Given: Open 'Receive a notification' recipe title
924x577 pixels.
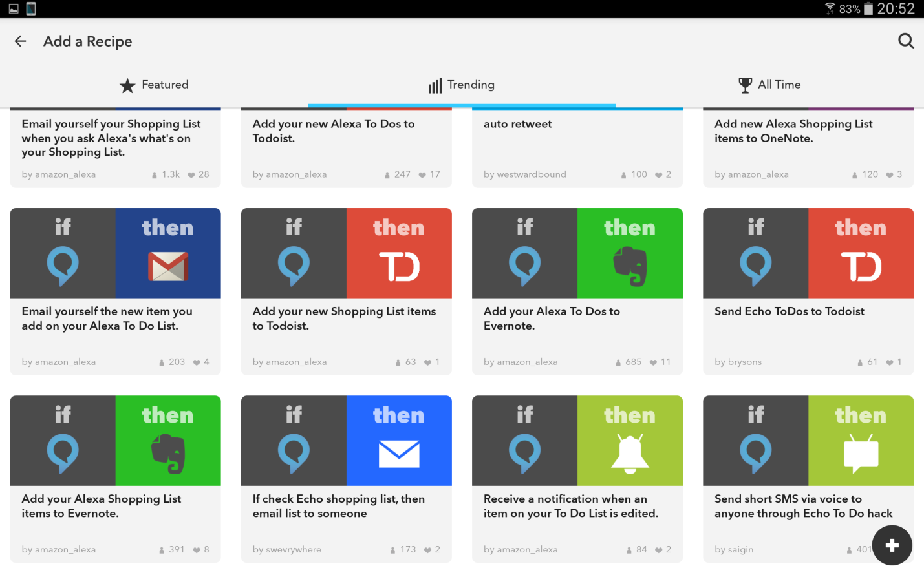Looking at the screenshot, I should tap(571, 505).
